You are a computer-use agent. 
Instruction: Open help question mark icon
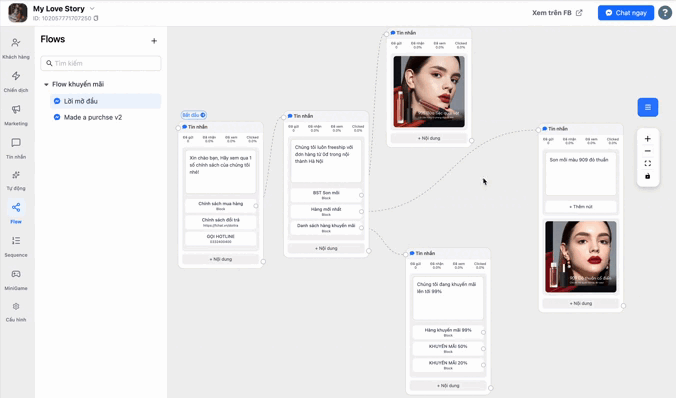click(x=665, y=13)
